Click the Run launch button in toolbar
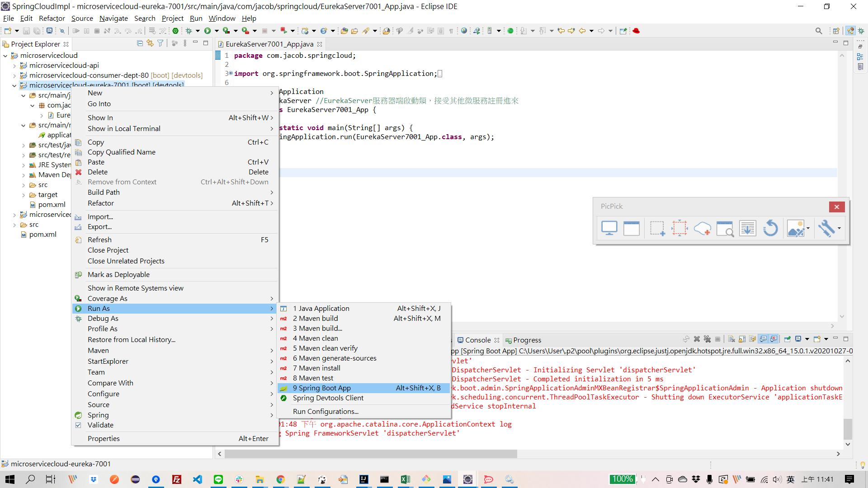Viewport: 868px width, 488px height. (208, 31)
